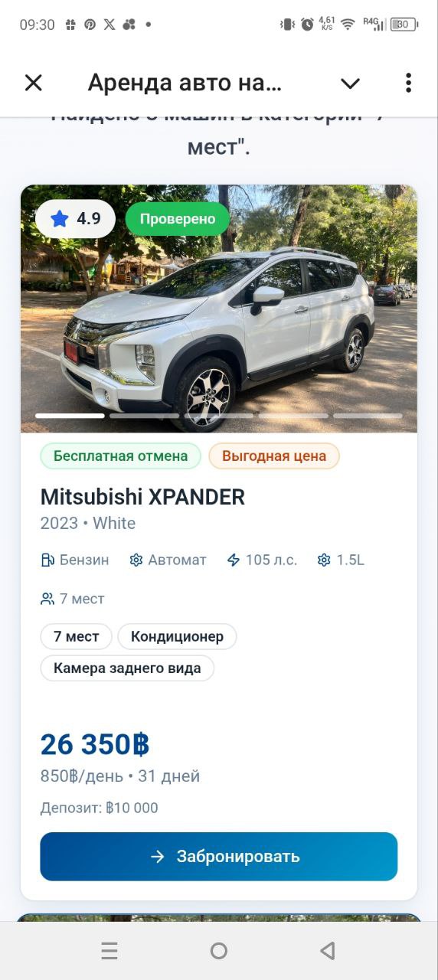Viewport: 438px width, 980px height.
Task: Open the three-dot overflow menu
Action: pyautogui.click(x=408, y=83)
